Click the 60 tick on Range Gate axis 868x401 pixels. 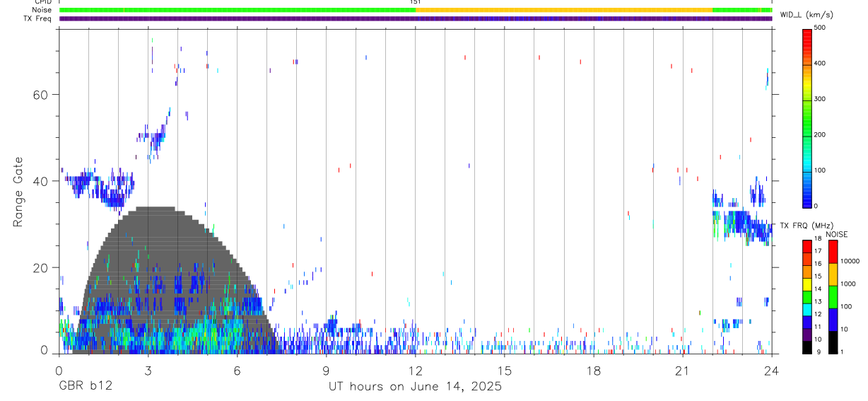(39, 95)
